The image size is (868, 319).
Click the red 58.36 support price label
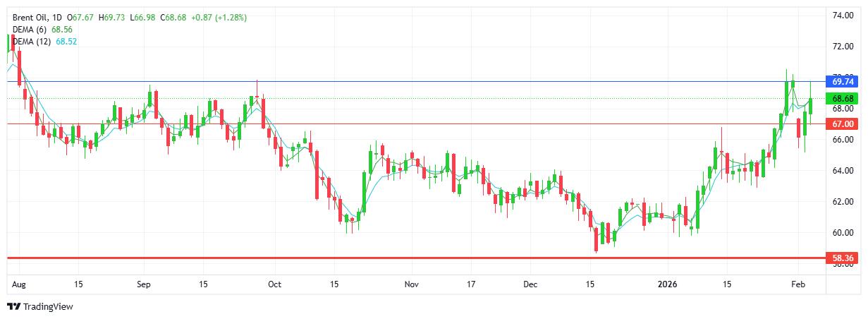(843, 258)
